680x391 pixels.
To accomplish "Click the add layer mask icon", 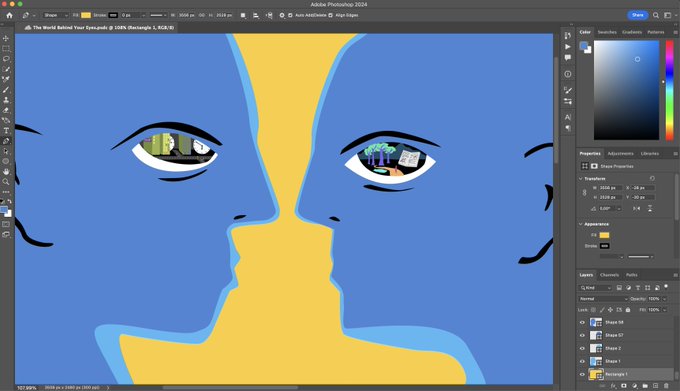I will [624, 385].
